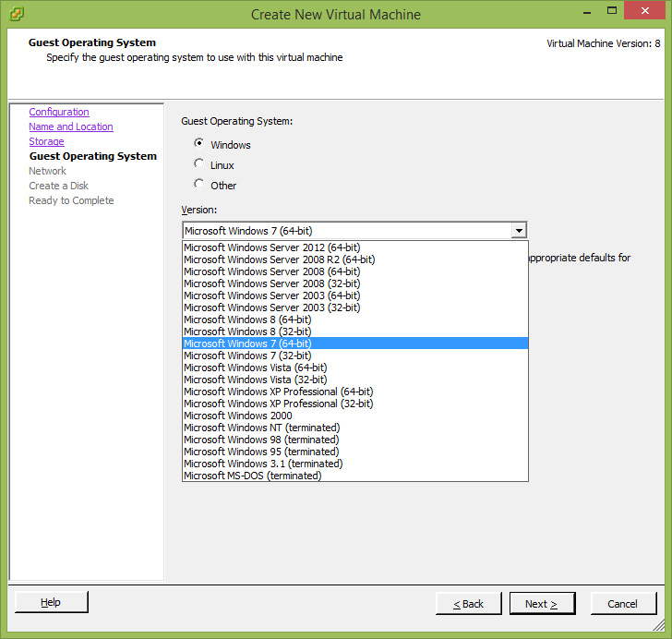Select Microsoft Windows Vista (64-bit)

354,368
